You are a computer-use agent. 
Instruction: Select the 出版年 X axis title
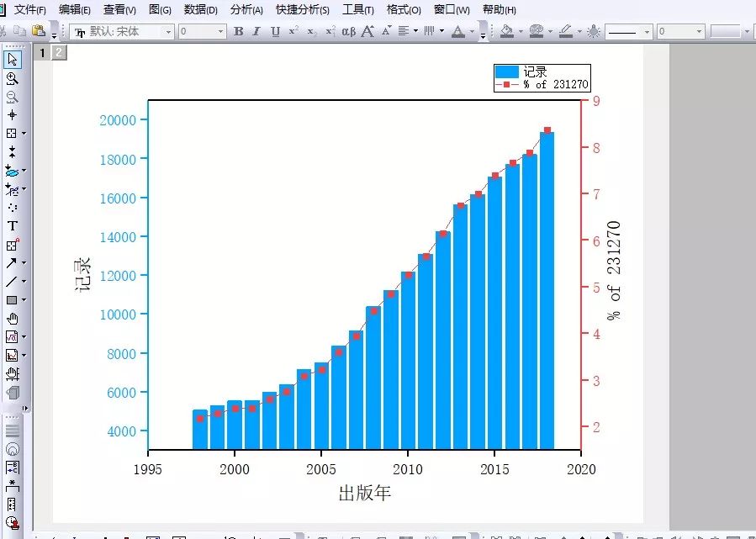[364, 493]
